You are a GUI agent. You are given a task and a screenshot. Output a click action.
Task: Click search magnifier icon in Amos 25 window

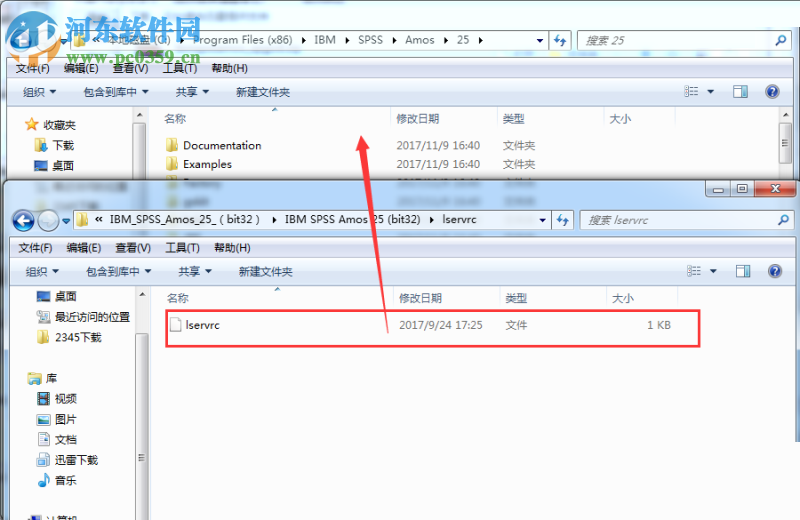coord(781,40)
